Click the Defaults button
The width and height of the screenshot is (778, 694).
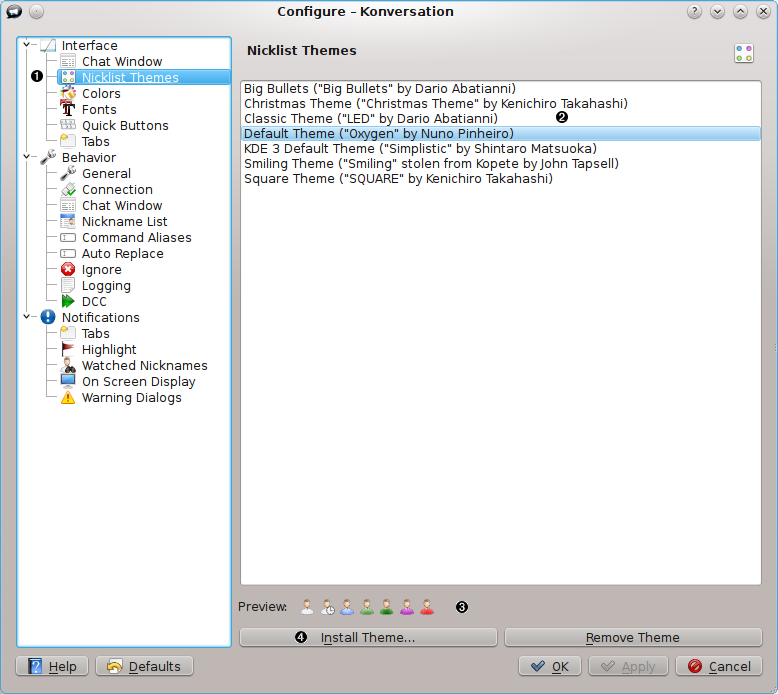coord(144,666)
